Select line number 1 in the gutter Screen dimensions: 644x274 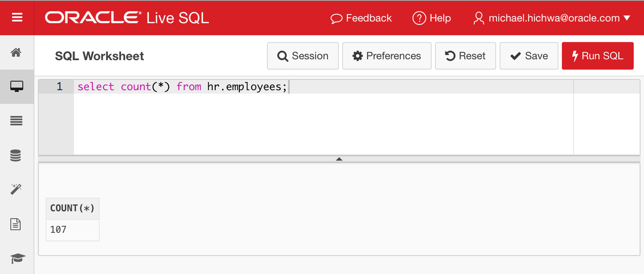(60, 86)
